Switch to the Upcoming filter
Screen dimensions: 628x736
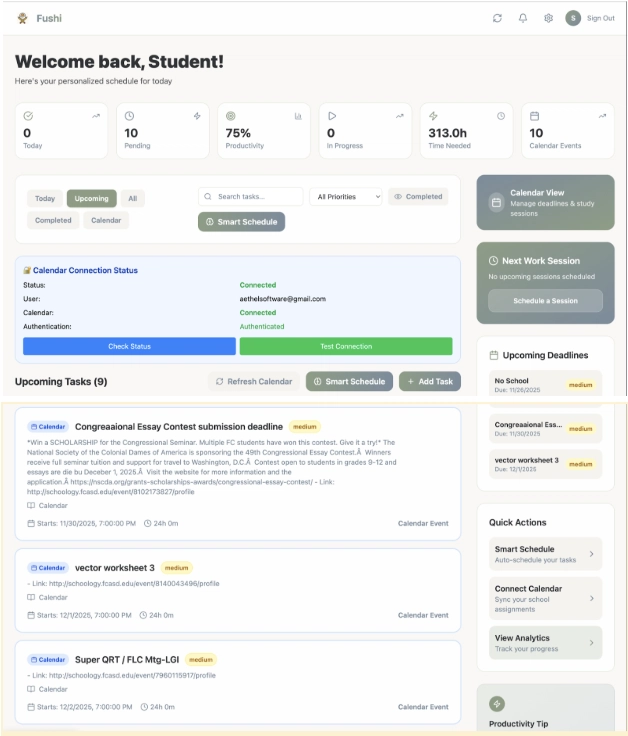pos(92,198)
